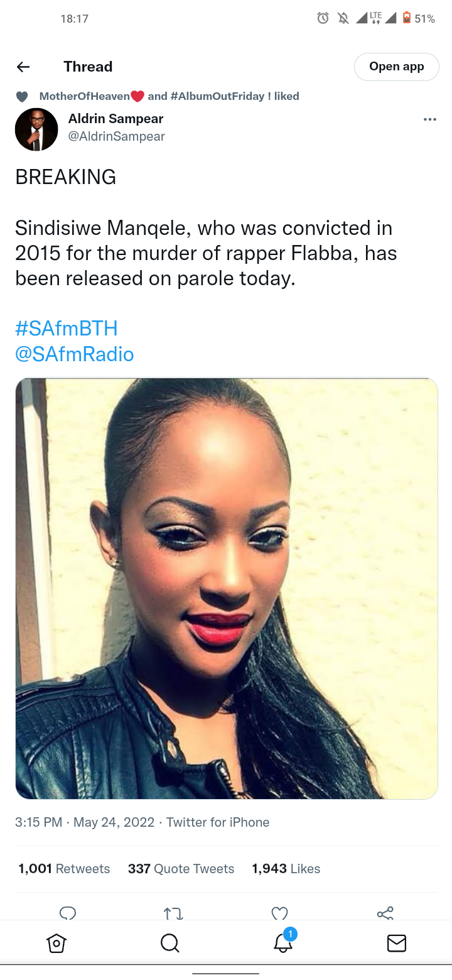Open the Home tab in bottom bar
452x980 pixels.
[56, 943]
